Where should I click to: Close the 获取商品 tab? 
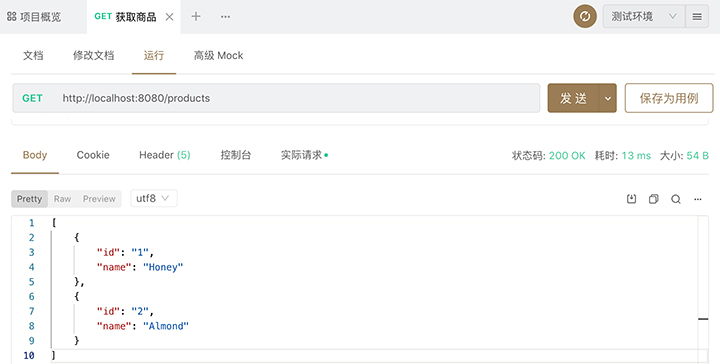(x=169, y=17)
